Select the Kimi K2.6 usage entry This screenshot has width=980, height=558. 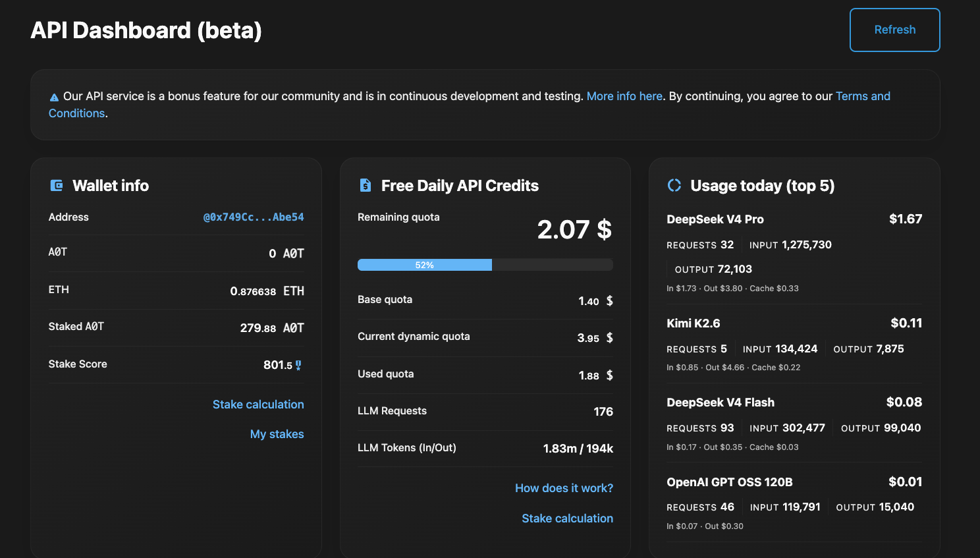794,345
